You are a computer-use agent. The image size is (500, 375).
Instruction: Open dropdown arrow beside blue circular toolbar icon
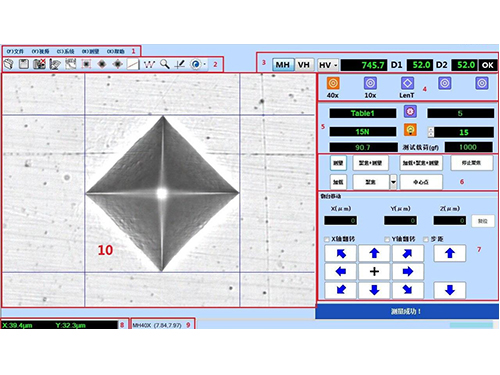[x=205, y=64]
